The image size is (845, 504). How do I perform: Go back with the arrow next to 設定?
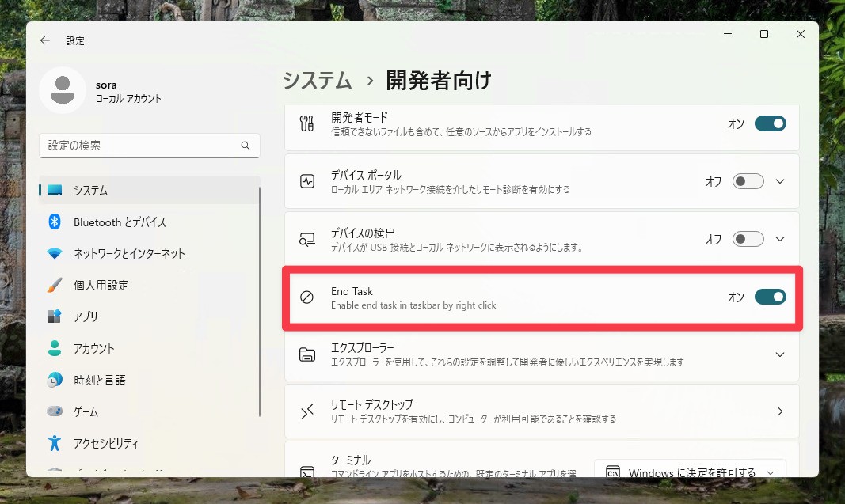(44, 40)
